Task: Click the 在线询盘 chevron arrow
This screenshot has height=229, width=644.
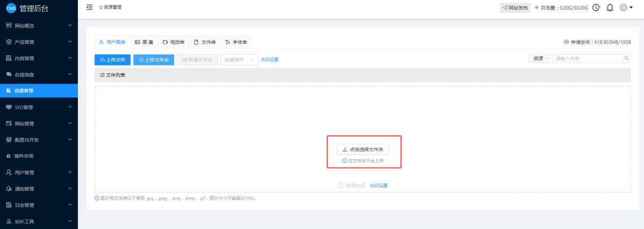Action: point(70,75)
